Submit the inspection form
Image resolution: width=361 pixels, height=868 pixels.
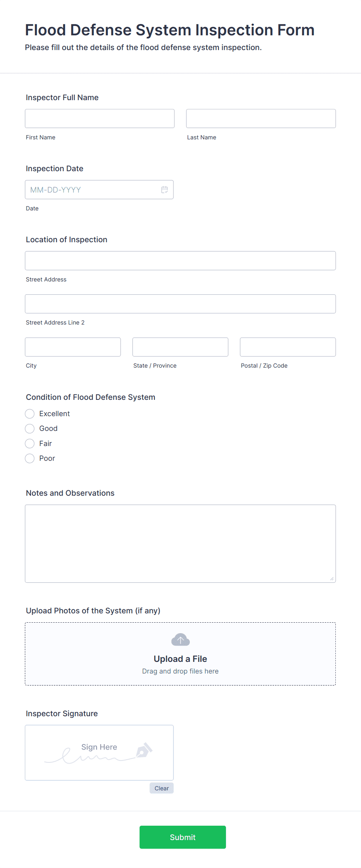(183, 837)
